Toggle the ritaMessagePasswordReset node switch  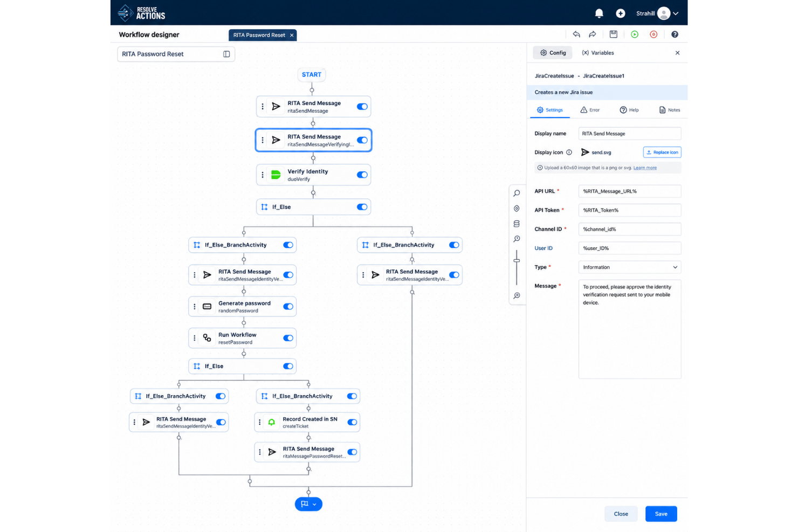(352, 452)
